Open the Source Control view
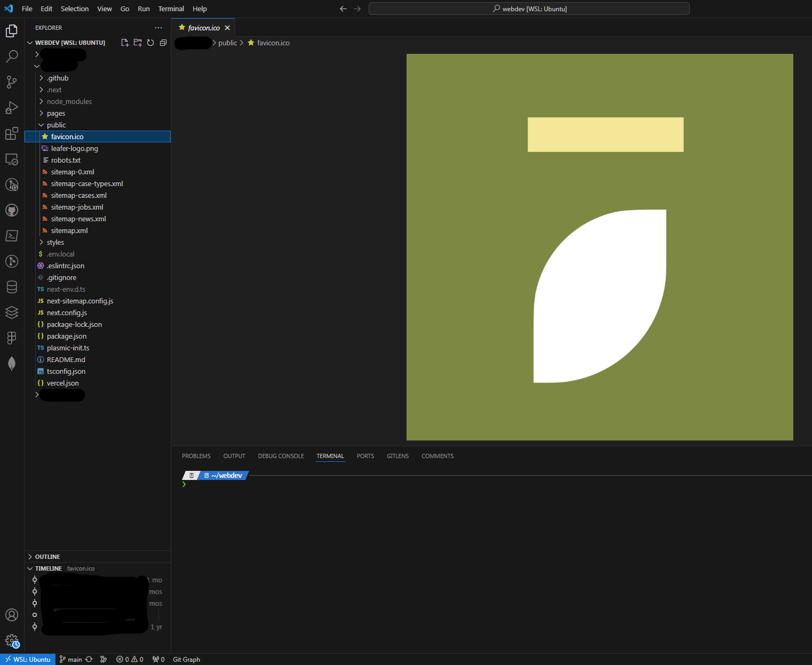The width and height of the screenshot is (812, 665). click(12, 82)
